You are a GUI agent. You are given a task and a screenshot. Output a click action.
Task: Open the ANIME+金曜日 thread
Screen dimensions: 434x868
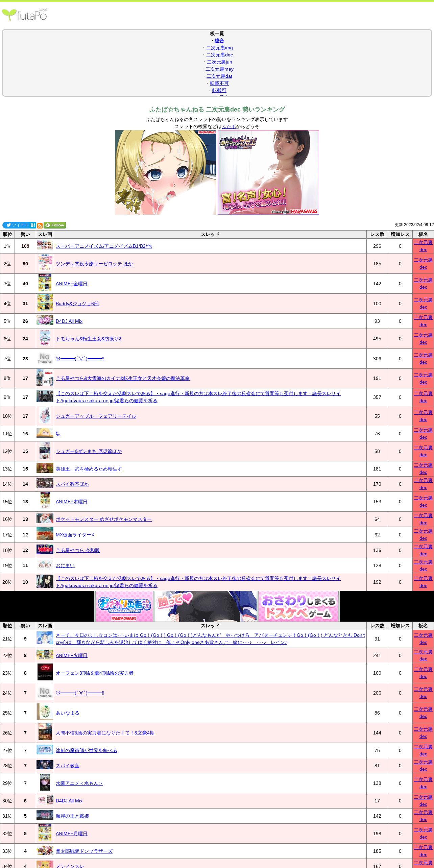[x=72, y=284]
